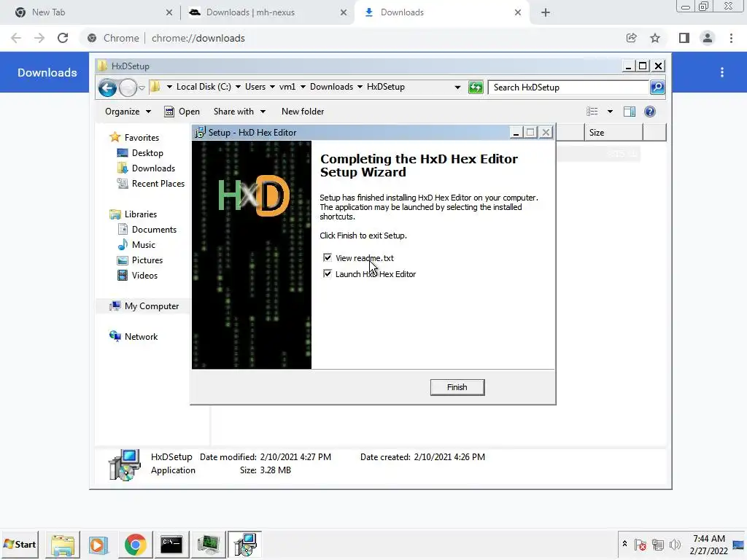Open Explorer recent locations dropdown arrow
This screenshot has height=560, width=747.
coord(142,87)
